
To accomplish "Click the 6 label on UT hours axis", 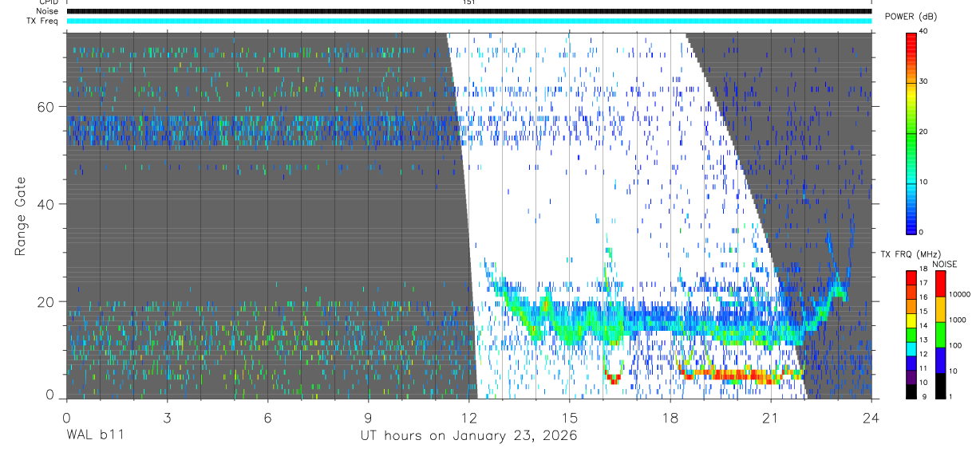I will [267, 417].
